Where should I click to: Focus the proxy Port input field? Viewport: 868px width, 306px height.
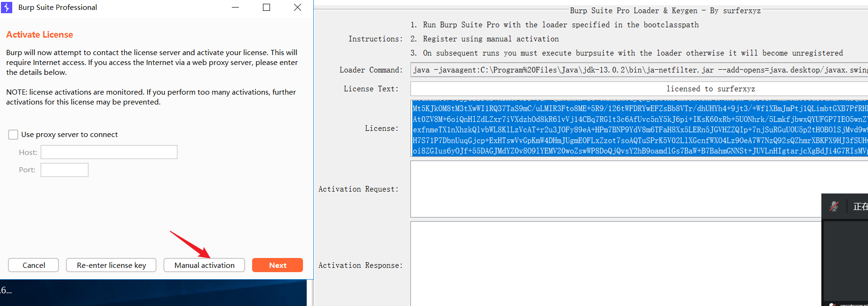coord(65,170)
